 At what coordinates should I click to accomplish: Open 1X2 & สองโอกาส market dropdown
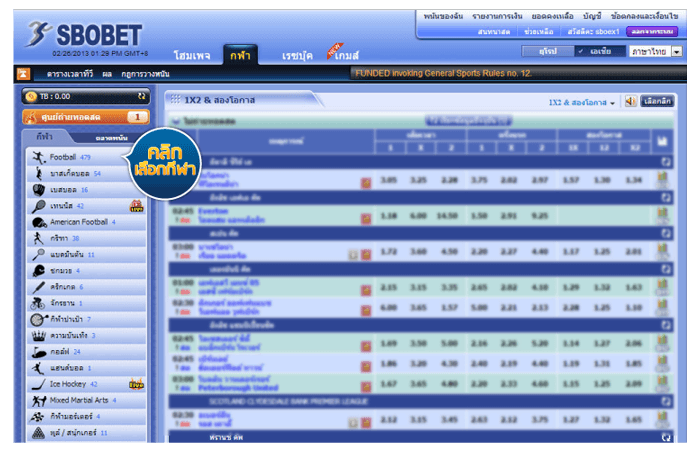582,103
